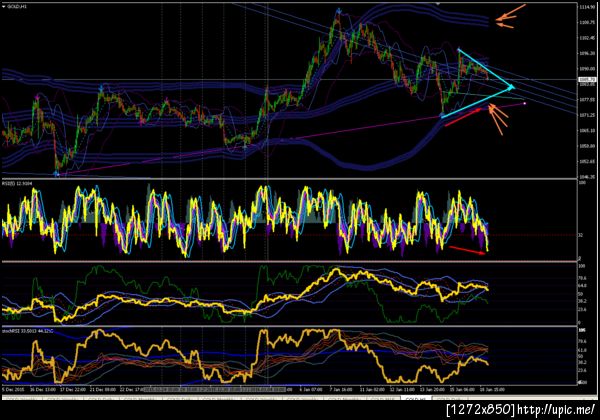Click the 1114.90 price scale label

click(587, 7)
